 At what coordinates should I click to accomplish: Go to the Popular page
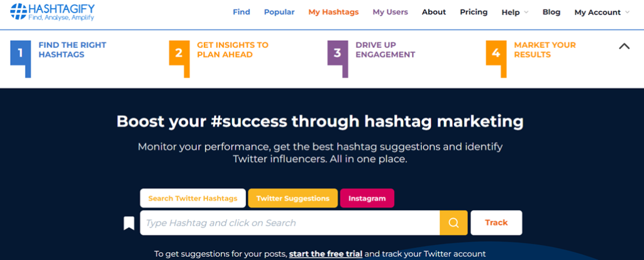279,12
